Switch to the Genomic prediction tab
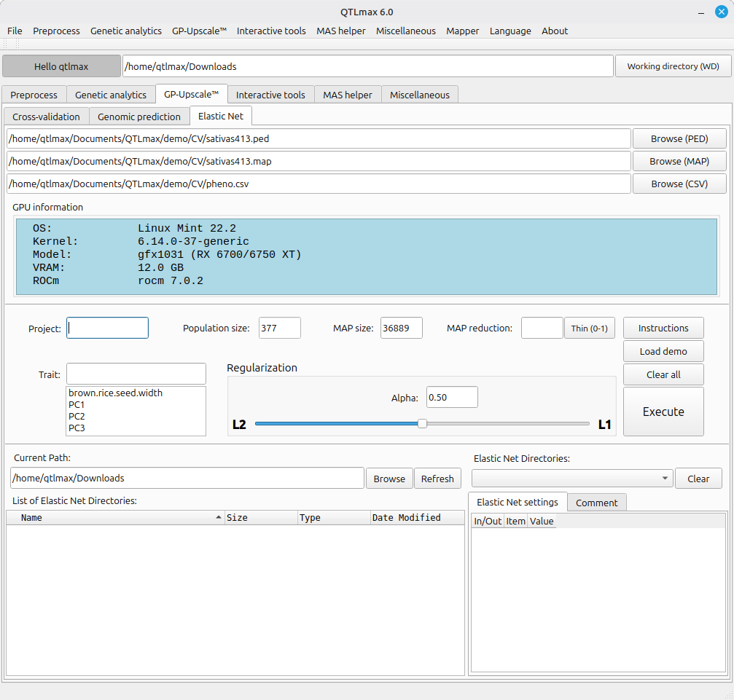 tap(138, 117)
